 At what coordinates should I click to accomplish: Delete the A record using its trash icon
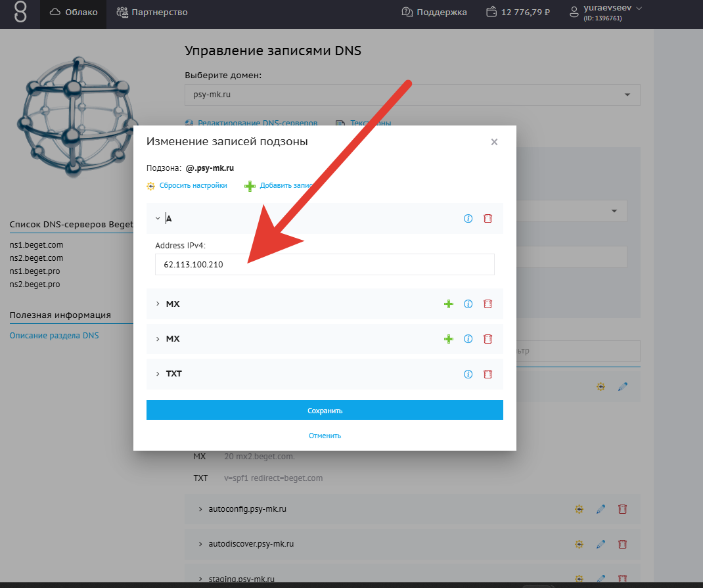pyautogui.click(x=488, y=219)
